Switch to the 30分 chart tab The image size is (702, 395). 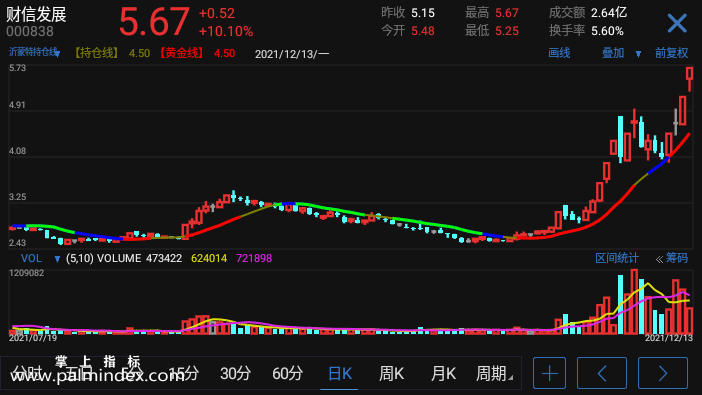(235, 373)
